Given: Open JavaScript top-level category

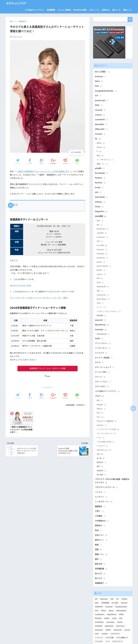Looking at the screenshot, I should (100, 100).
